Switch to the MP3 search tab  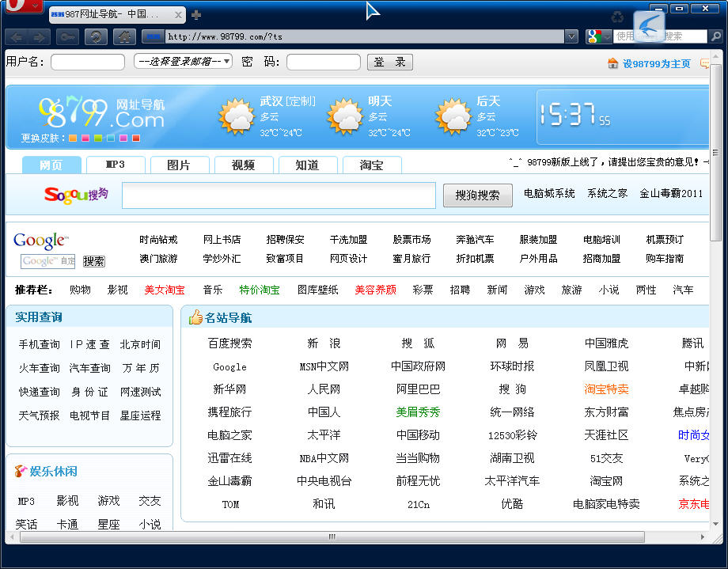116,165
